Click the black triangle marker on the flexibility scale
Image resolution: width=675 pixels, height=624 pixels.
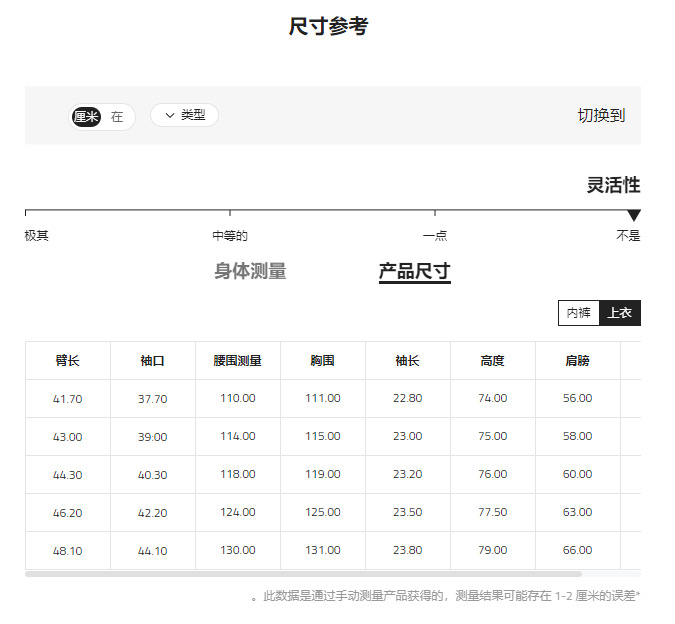[x=634, y=215]
